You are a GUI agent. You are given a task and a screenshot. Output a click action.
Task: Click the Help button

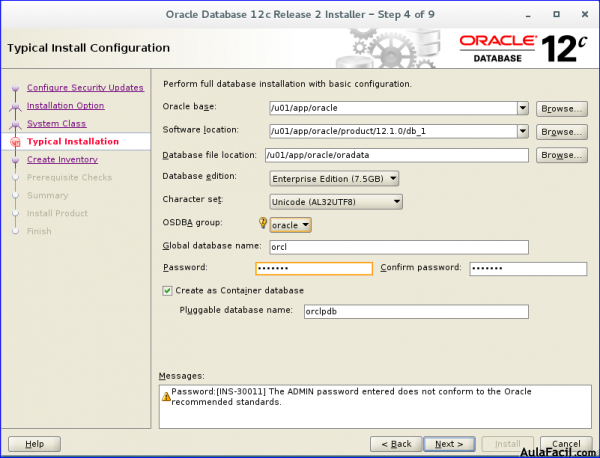coord(34,444)
